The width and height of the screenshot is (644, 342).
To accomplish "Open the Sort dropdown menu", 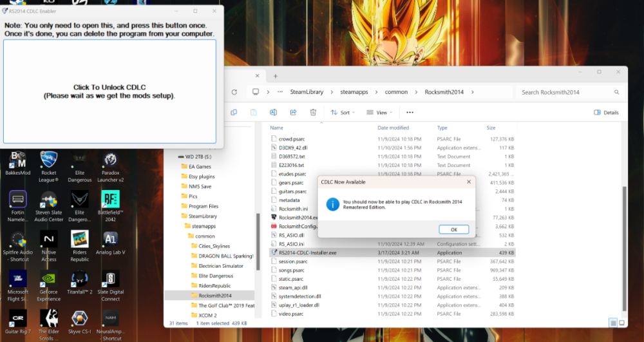I will [x=342, y=112].
